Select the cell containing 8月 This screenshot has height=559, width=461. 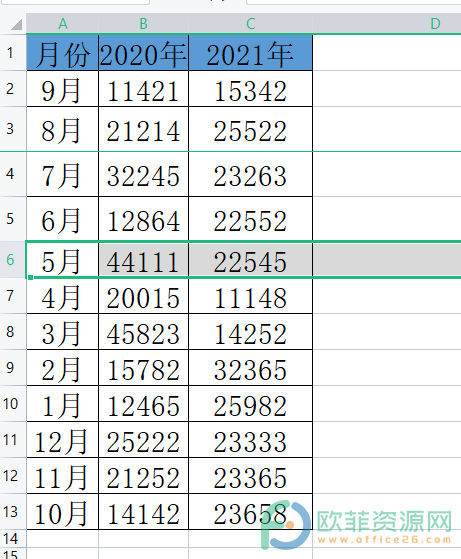coord(62,129)
